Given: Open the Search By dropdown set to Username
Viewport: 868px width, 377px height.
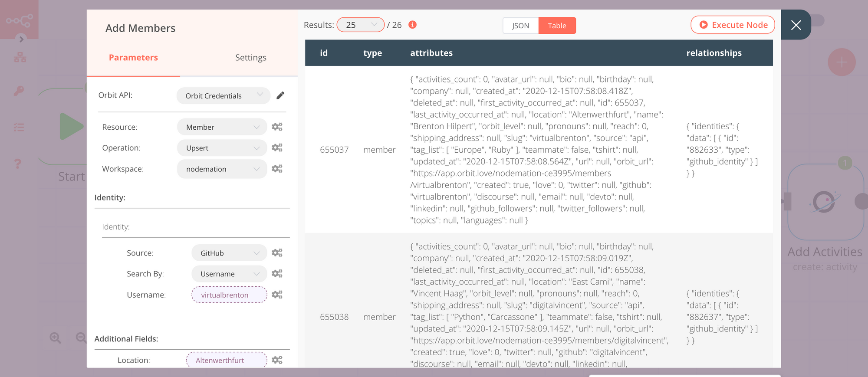Looking at the screenshot, I should (x=229, y=274).
